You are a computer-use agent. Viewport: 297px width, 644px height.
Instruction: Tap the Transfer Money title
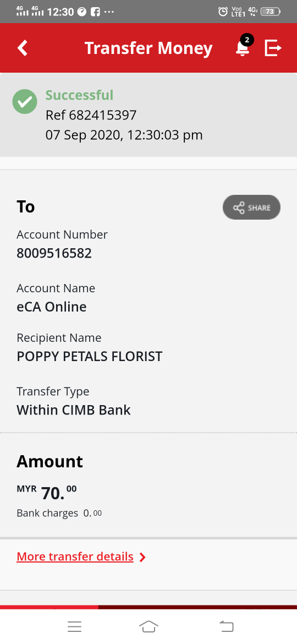point(148,48)
